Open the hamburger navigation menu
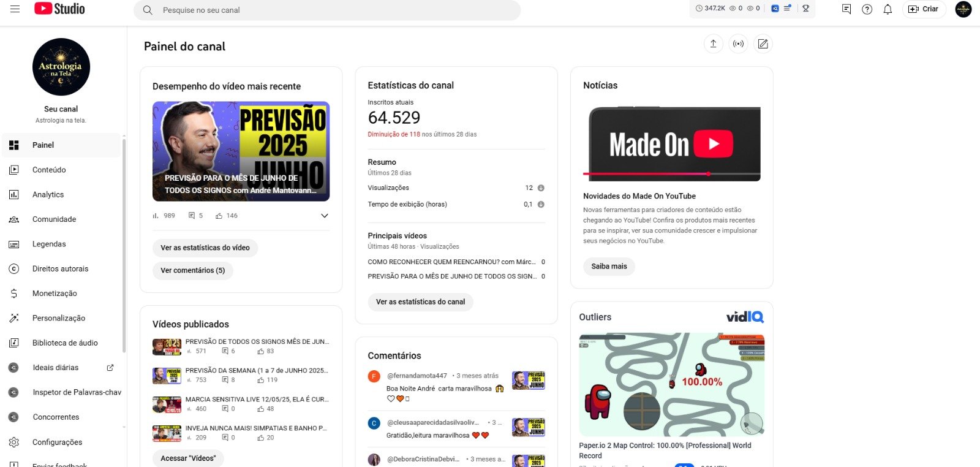980x467 pixels. [15, 9]
